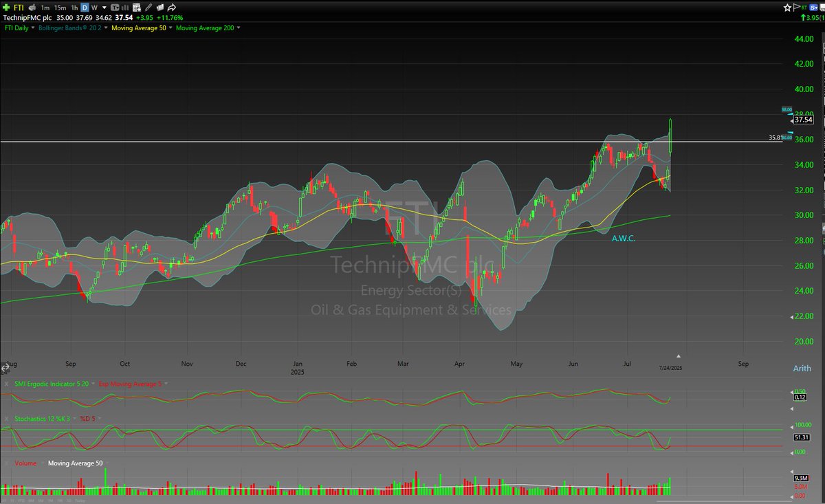Screen dimensions: 825x504
Task: Open the timeframe dropdown arrow after W
Action: [x=104, y=8]
